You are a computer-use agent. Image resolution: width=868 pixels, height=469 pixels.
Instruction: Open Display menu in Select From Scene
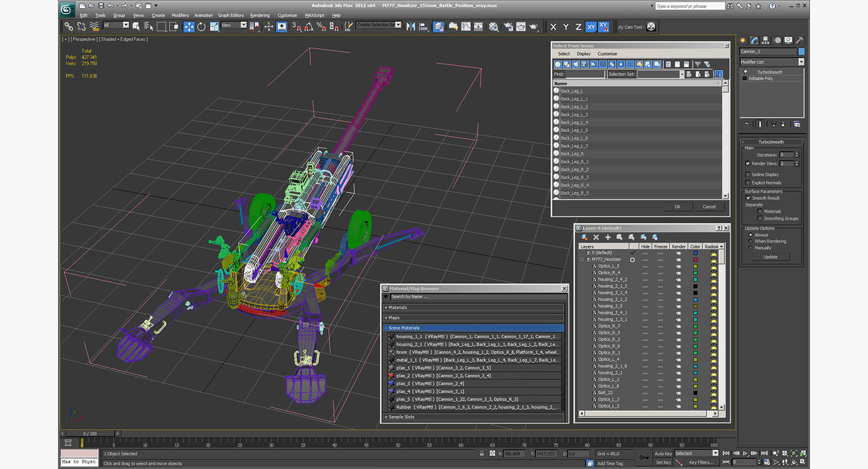[x=584, y=54]
